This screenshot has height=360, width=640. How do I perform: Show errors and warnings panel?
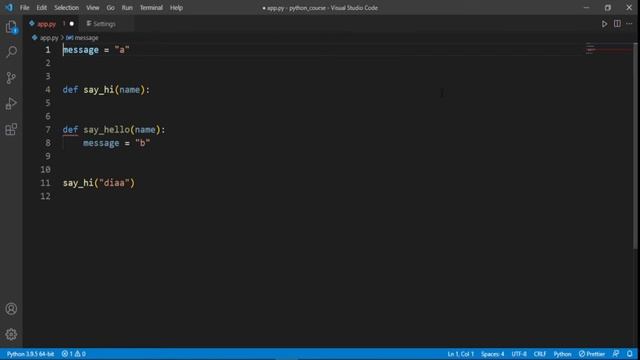tap(73, 354)
